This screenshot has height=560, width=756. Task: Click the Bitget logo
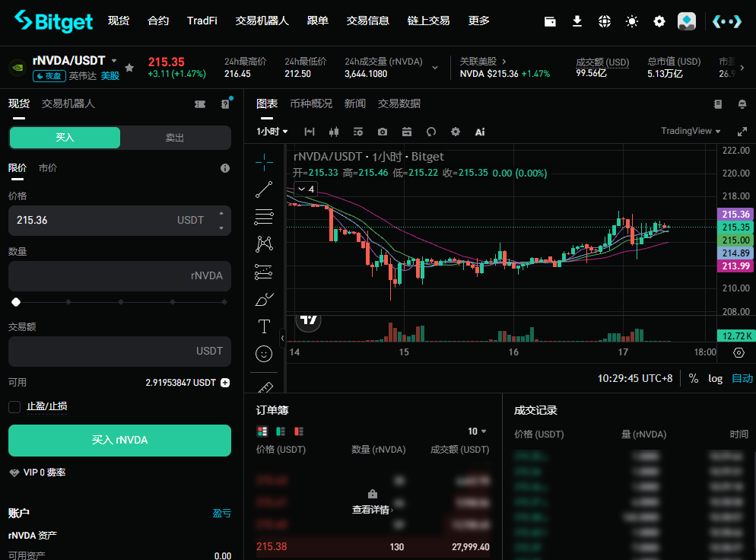coord(53,21)
